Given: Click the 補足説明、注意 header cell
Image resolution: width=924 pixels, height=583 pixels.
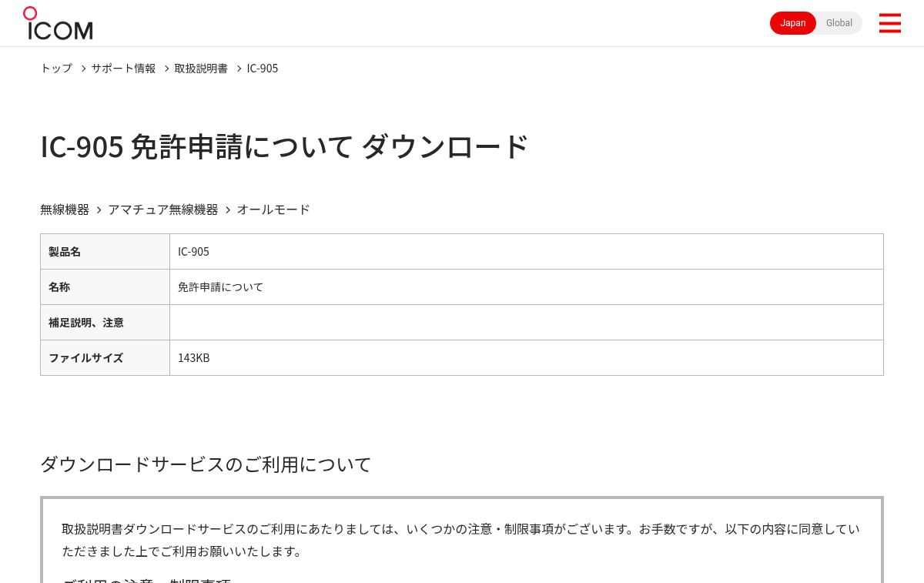Looking at the screenshot, I should pos(105,323).
